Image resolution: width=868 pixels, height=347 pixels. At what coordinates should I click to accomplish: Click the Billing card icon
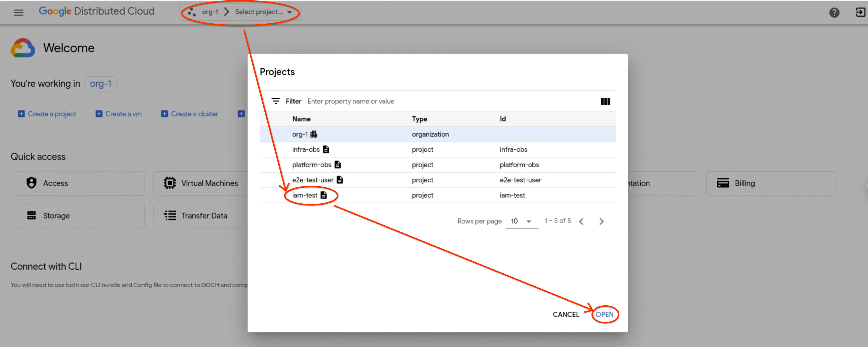tap(723, 183)
